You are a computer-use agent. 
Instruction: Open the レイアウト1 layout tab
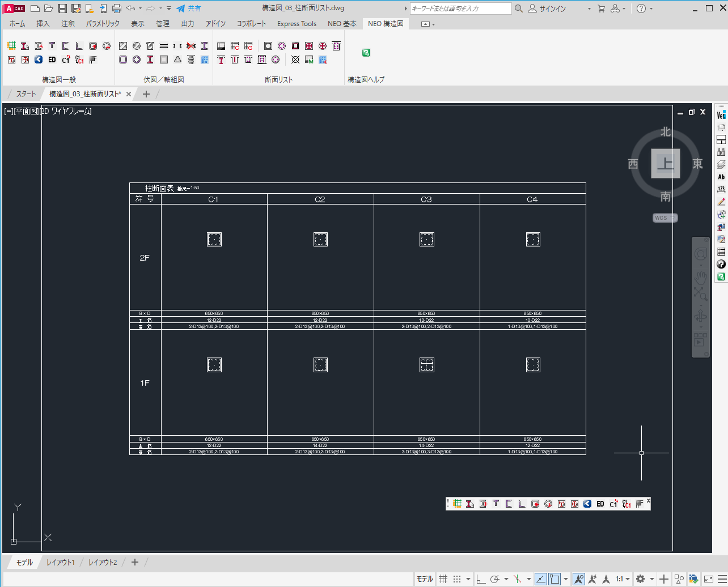(61, 562)
